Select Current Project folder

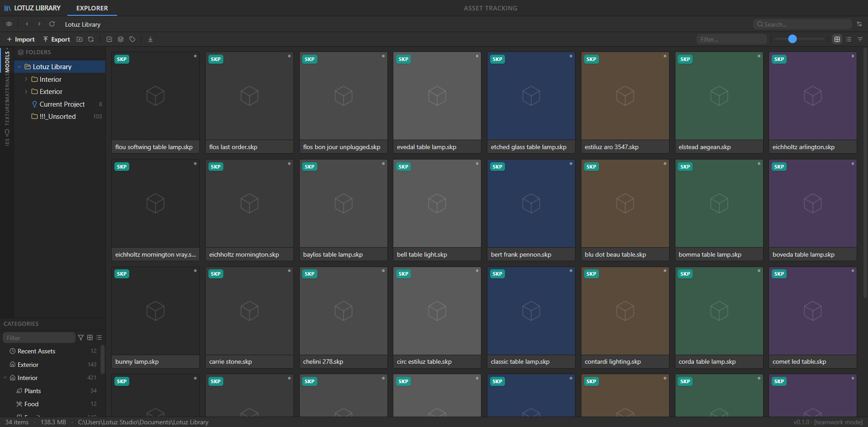(60, 104)
